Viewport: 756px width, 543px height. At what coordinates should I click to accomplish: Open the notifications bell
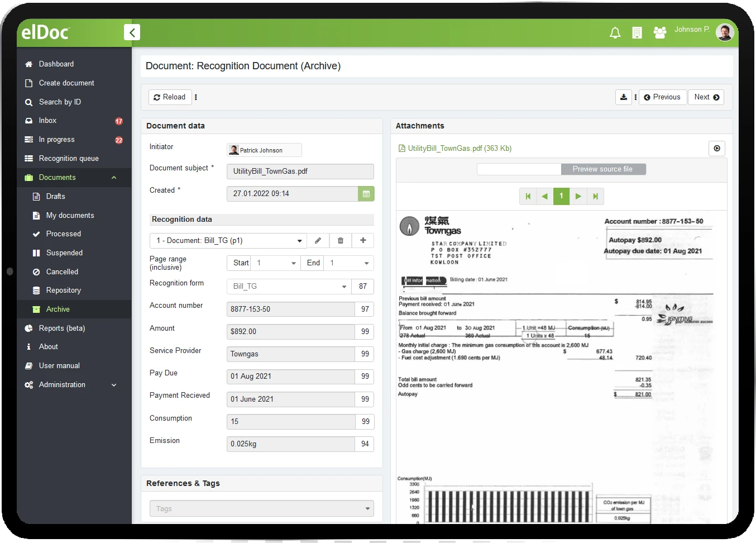coord(615,33)
